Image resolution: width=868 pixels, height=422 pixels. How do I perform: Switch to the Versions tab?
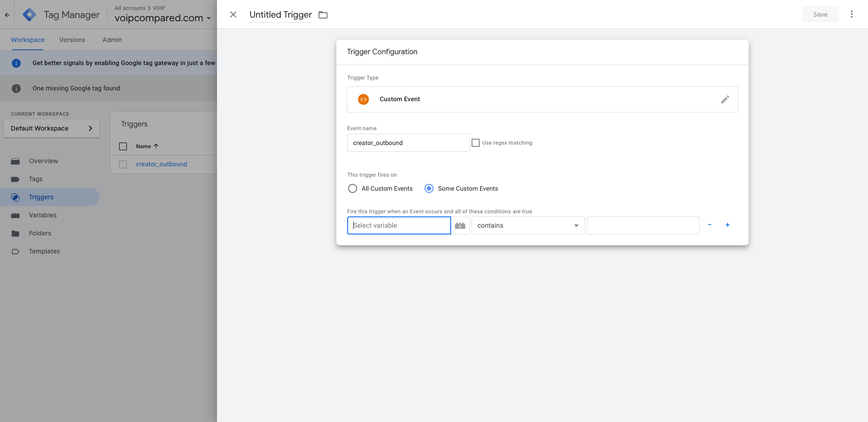[x=72, y=40]
